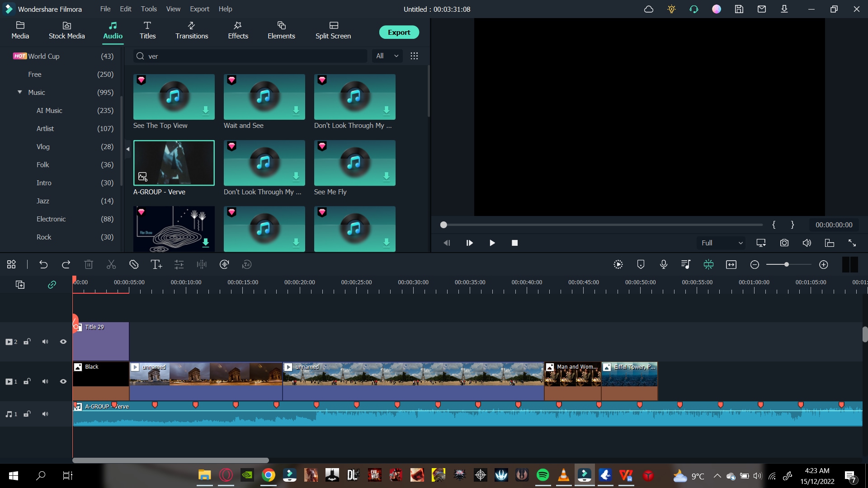The height and width of the screenshot is (488, 868).
Task: Click the Export button to render project
Action: [398, 32]
